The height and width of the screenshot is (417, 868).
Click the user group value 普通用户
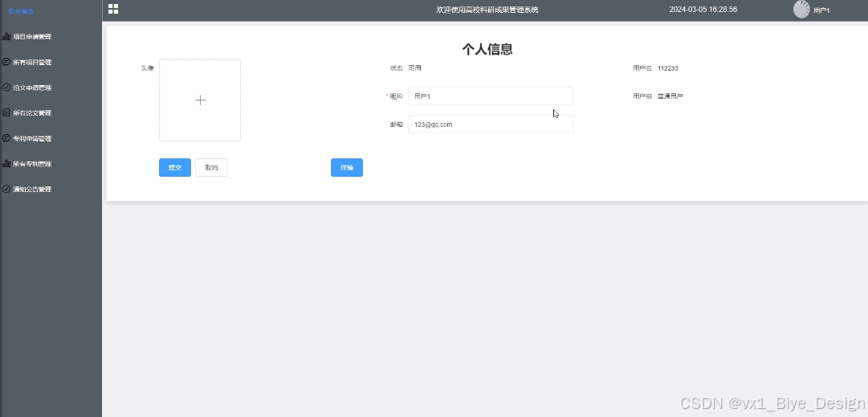[x=670, y=96]
